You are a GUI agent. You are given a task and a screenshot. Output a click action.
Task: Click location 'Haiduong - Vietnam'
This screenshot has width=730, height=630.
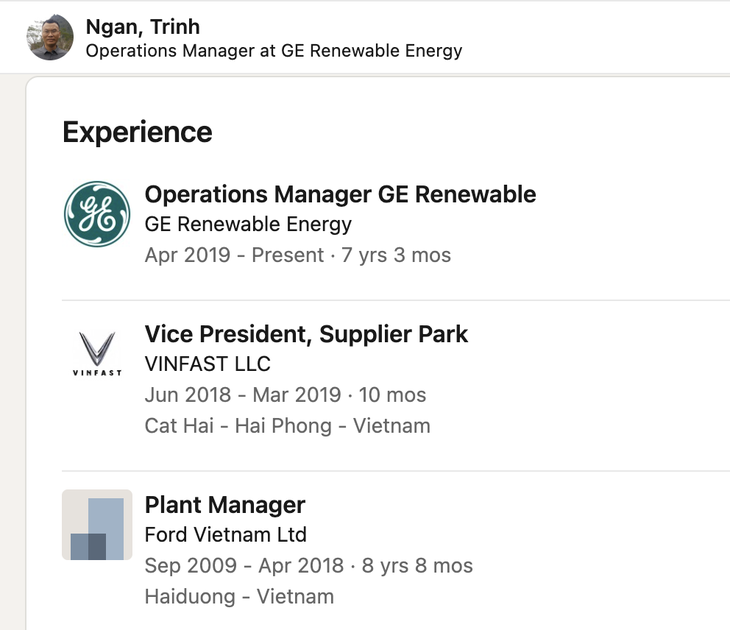239,597
